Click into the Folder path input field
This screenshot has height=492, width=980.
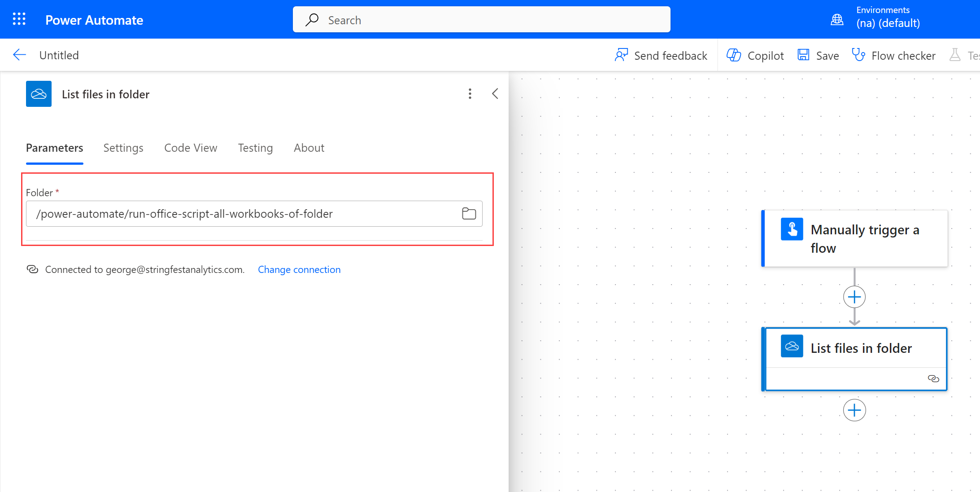click(242, 214)
